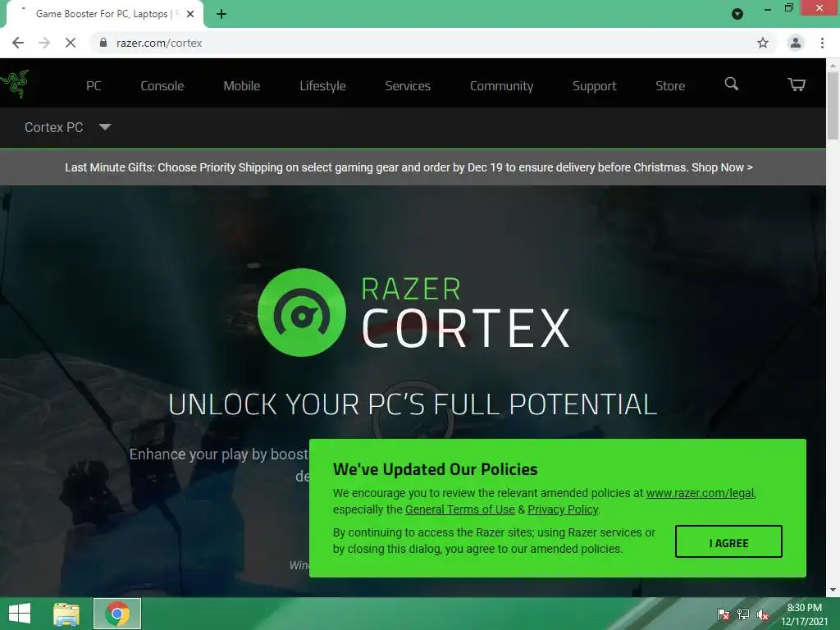Go back with the browser back arrow
Viewport: 840px width, 630px height.
[18, 43]
